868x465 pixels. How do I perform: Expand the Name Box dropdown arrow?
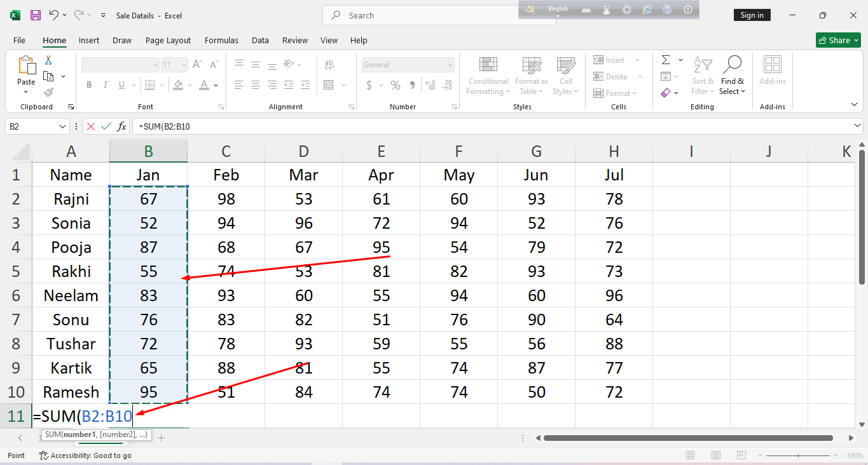62,126
